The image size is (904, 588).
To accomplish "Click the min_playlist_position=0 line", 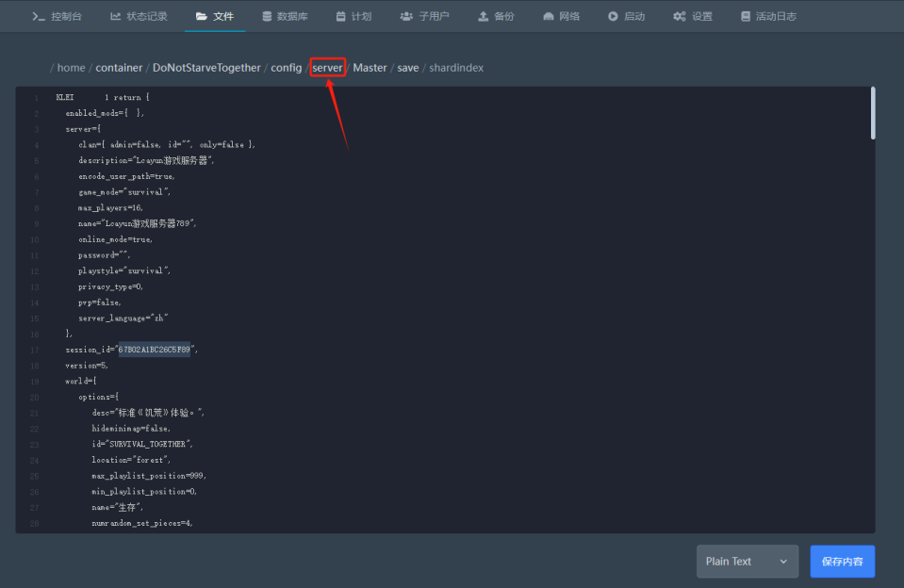I will 145,492.
